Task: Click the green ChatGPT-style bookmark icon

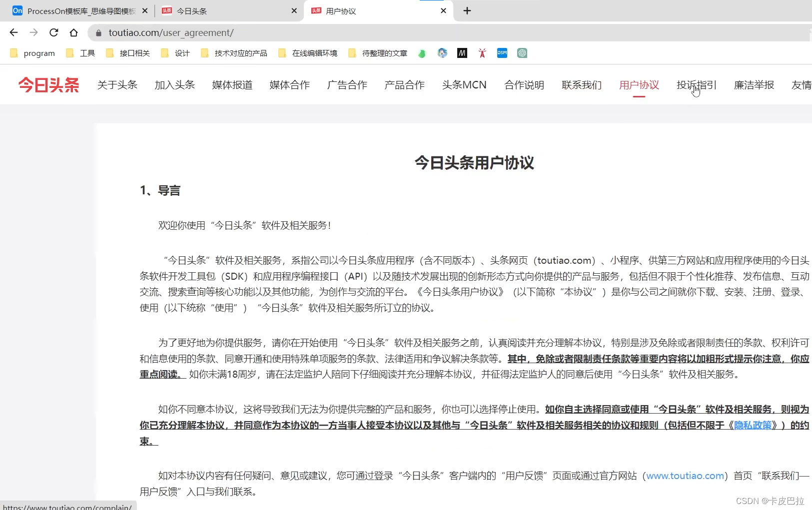Action: click(x=522, y=53)
